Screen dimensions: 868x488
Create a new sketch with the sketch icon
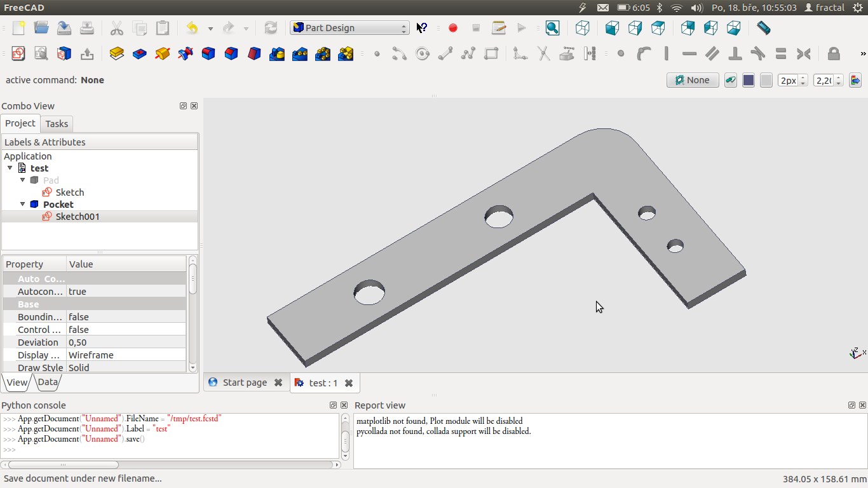point(18,54)
